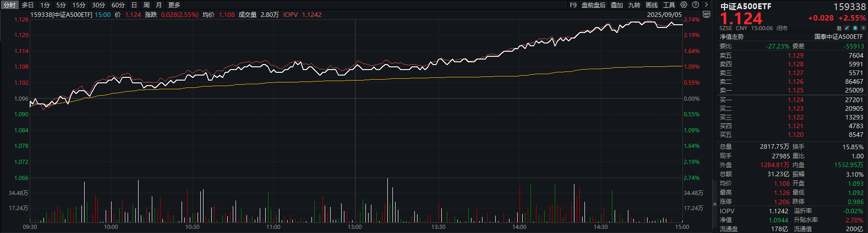
Task: Open the 更多 periods dropdown
Action: (x=174, y=5)
